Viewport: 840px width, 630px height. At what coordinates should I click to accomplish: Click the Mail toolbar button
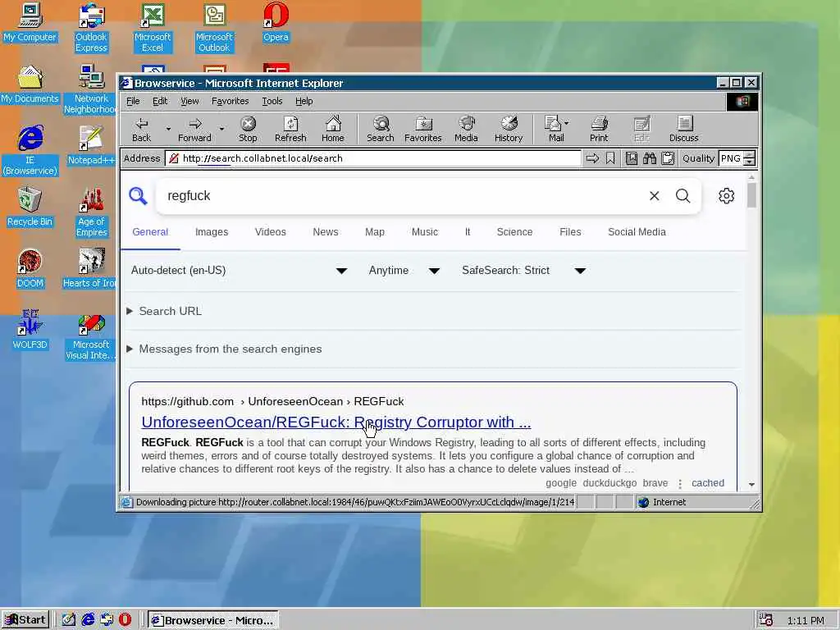555,130
